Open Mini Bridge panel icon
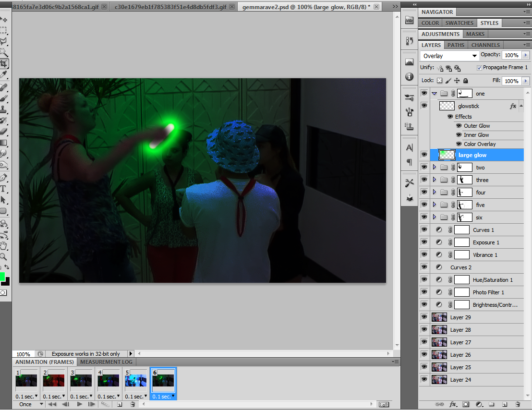Image resolution: width=532 pixels, height=410 pixels. [x=410, y=20]
